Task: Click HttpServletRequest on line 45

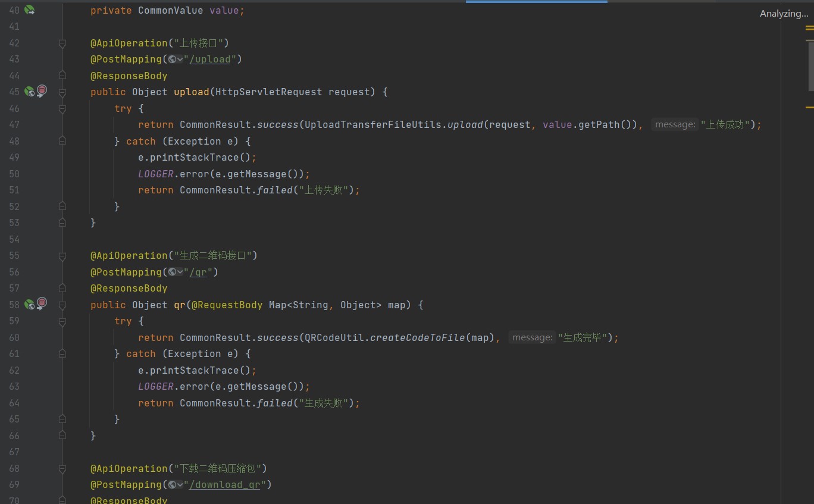Action: tap(269, 92)
